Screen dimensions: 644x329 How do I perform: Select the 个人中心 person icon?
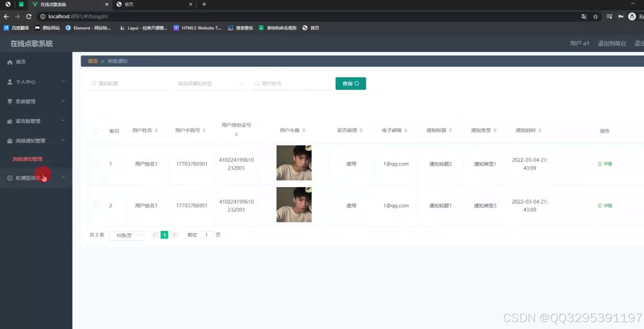(9, 81)
